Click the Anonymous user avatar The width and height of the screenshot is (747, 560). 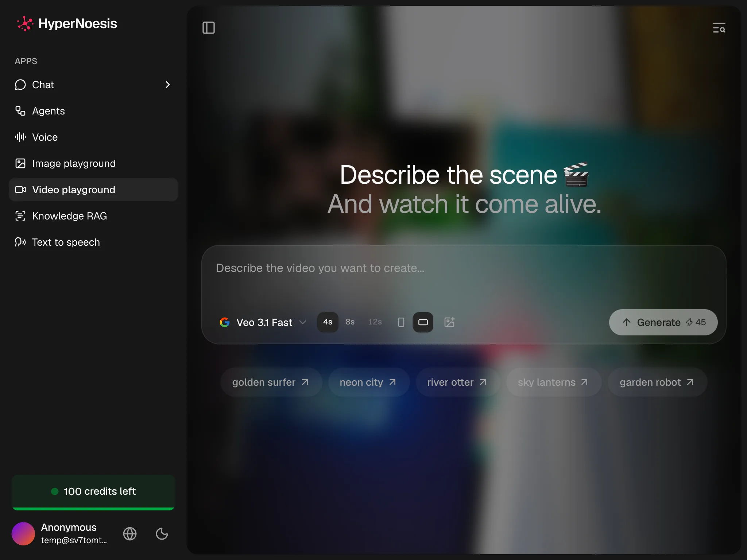tap(23, 534)
